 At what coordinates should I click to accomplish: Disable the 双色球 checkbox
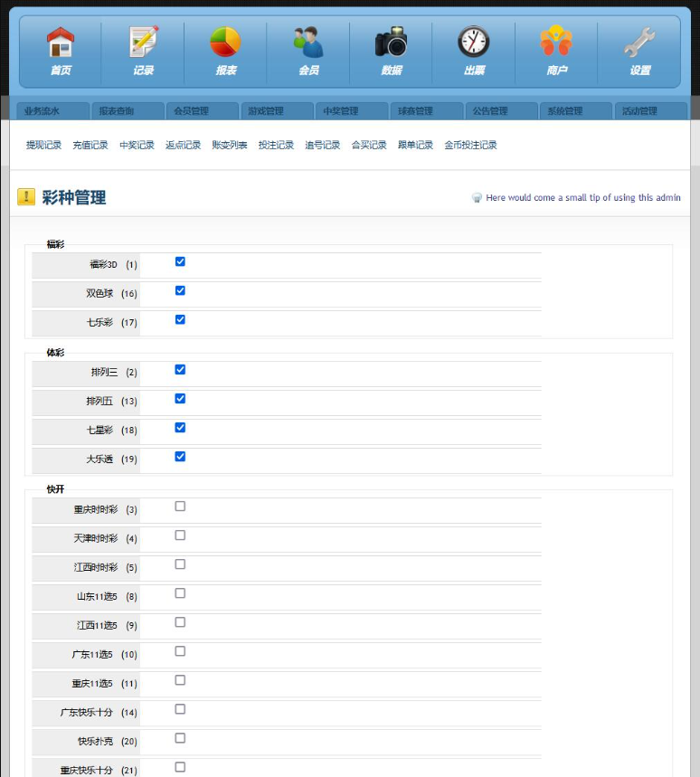(180, 290)
